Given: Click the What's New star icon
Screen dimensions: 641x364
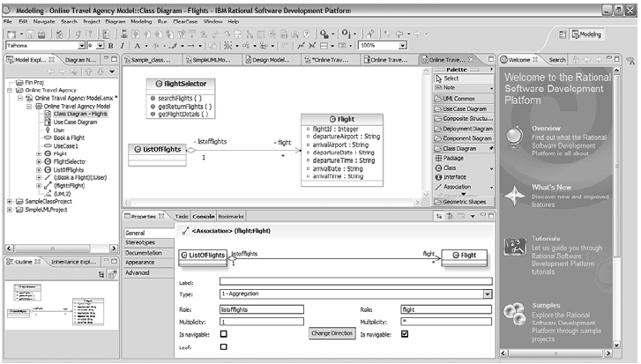Looking at the screenshot, I should [x=514, y=196].
